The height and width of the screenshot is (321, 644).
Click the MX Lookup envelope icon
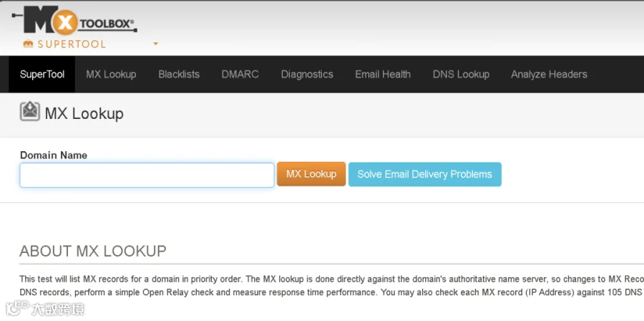(x=29, y=111)
